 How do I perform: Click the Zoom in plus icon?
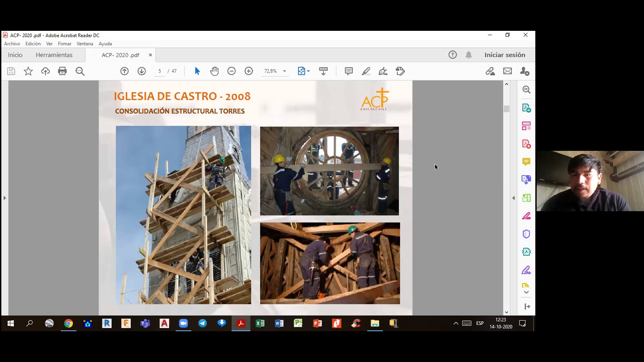249,71
